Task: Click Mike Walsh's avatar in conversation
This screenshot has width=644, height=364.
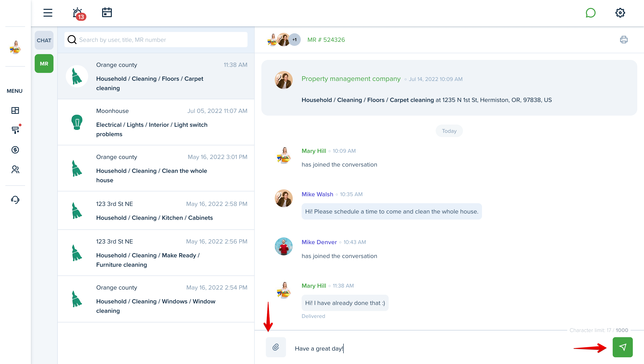Action: 284,198
